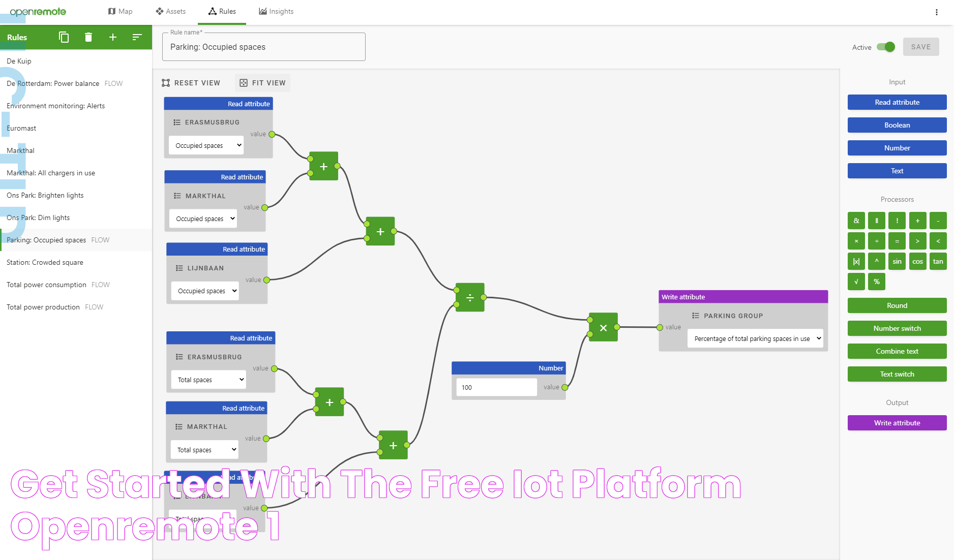This screenshot has height=560, width=954.
Task: Select Parking: Occupied spaces rule
Action: pyautogui.click(x=76, y=240)
